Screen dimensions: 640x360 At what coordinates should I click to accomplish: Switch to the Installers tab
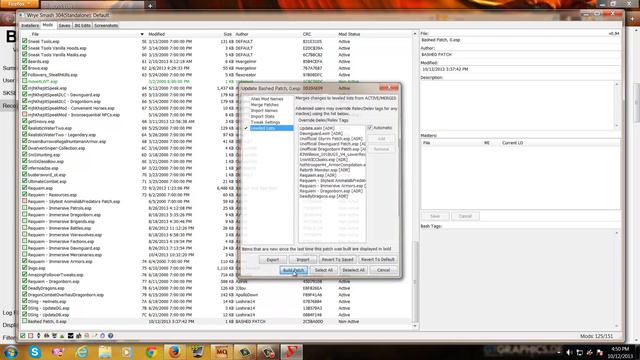[x=30, y=25]
